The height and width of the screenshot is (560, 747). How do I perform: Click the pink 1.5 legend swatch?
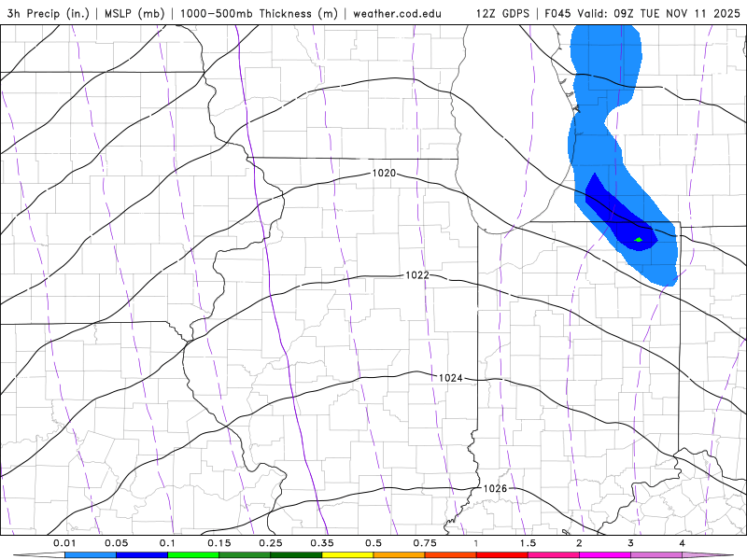(x=554, y=555)
